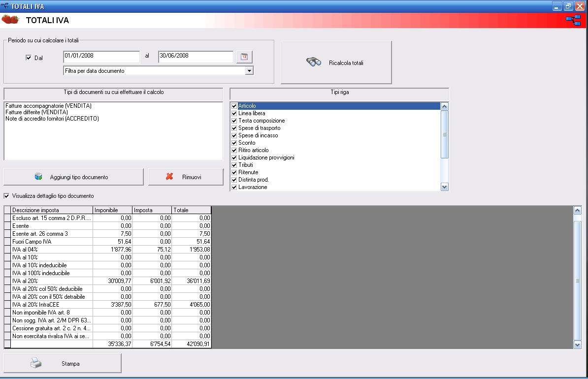Screen dimensions: 588x379
Task: Click the Tipi di documenti header button
Action: 113,93
